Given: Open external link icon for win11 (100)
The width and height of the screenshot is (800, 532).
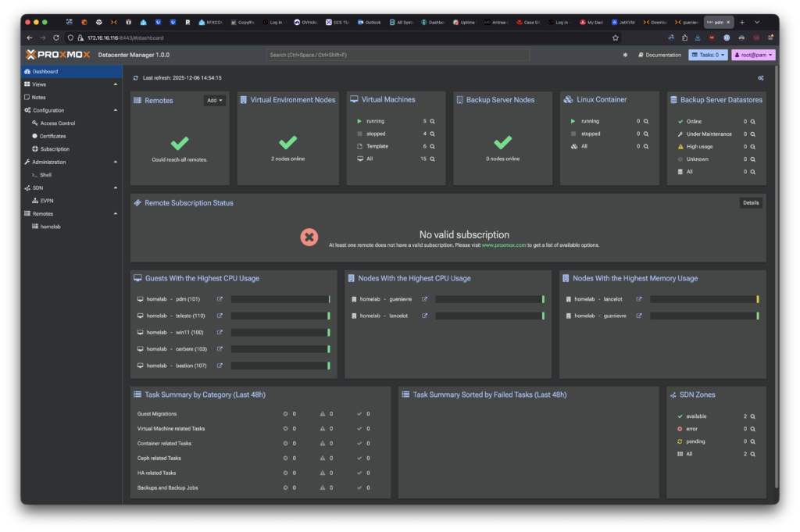Looking at the screenshot, I should [x=220, y=332].
